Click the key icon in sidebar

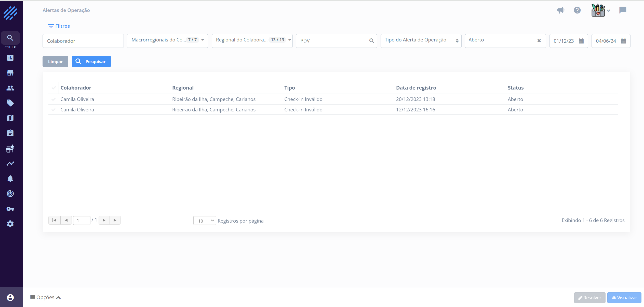click(x=10, y=209)
